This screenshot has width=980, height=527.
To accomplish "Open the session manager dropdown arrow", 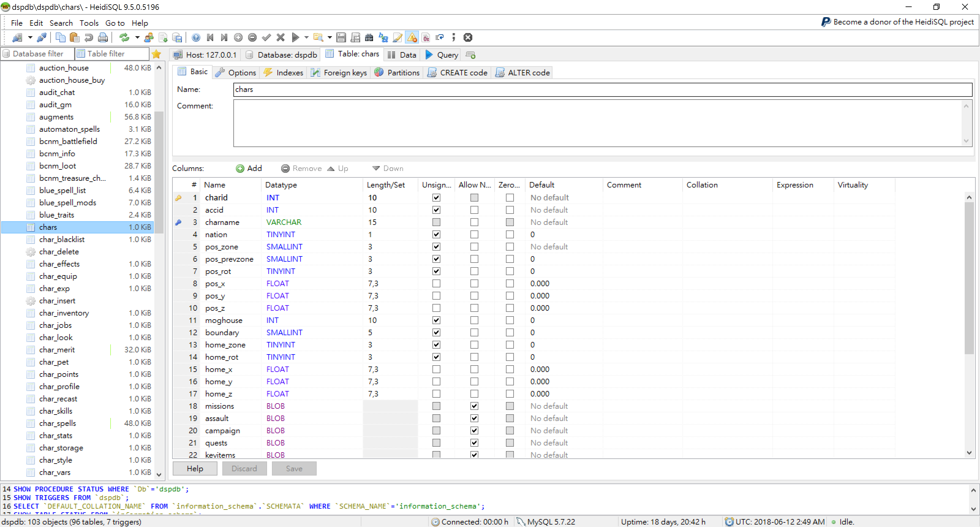I will [30, 37].
